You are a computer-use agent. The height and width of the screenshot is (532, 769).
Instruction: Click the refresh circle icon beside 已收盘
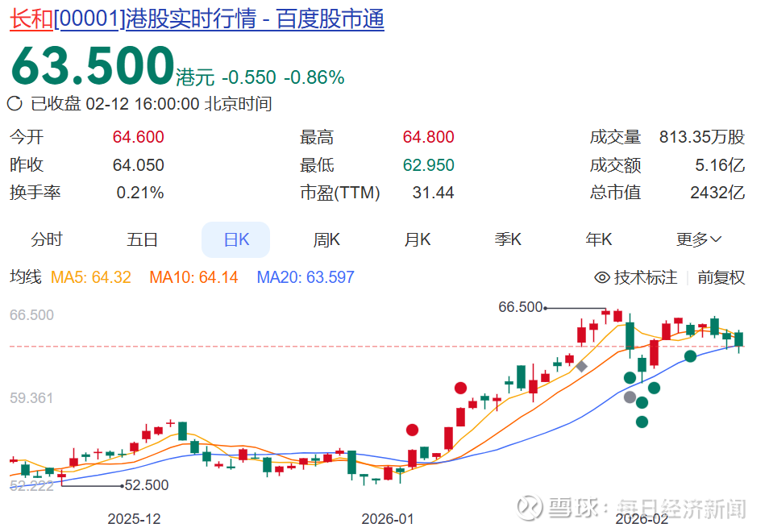[x=15, y=103]
